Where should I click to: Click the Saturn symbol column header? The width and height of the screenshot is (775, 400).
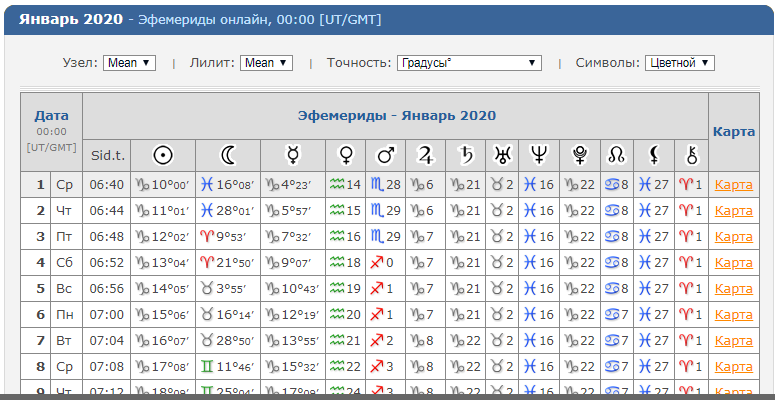pyautogui.click(x=465, y=156)
